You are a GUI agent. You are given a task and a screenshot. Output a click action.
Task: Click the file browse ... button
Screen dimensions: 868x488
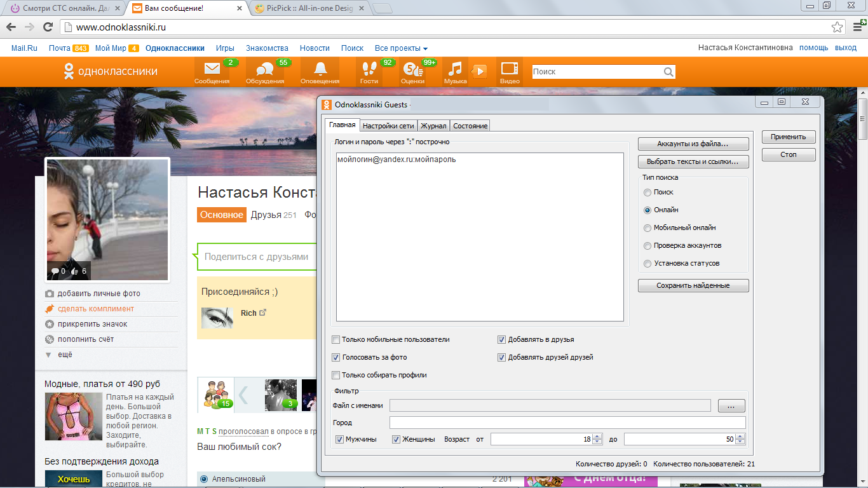[731, 405]
